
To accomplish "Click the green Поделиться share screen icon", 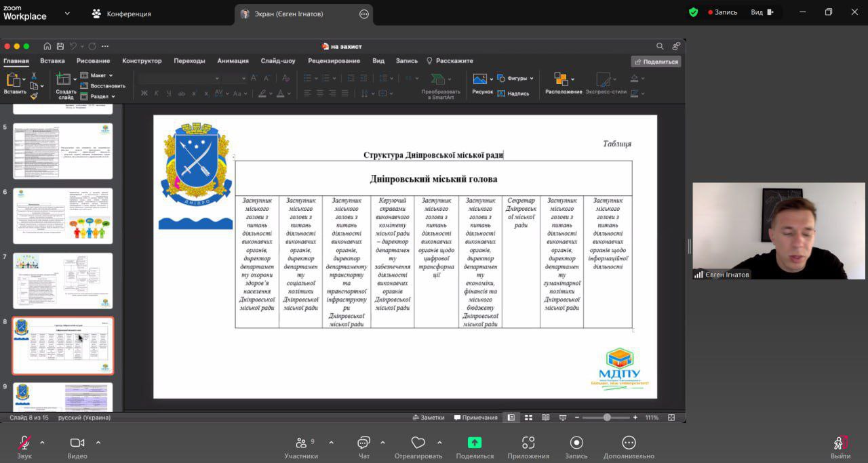I will click(475, 443).
